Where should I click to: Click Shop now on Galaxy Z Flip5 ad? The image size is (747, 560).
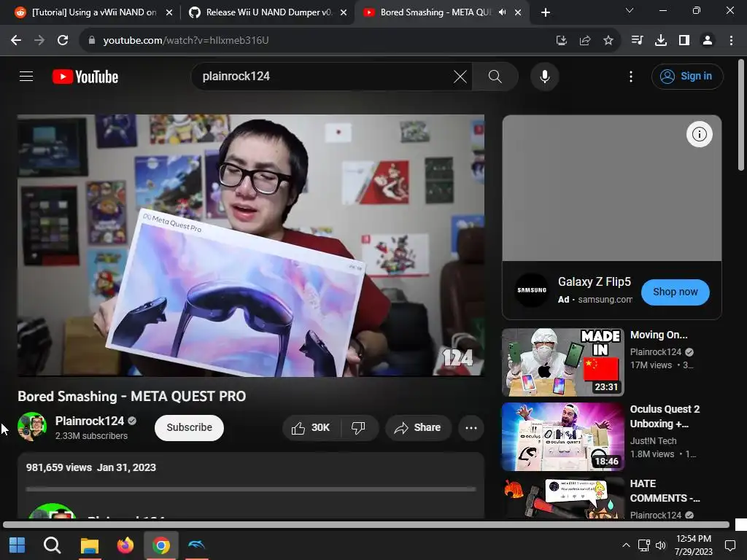coord(675,292)
